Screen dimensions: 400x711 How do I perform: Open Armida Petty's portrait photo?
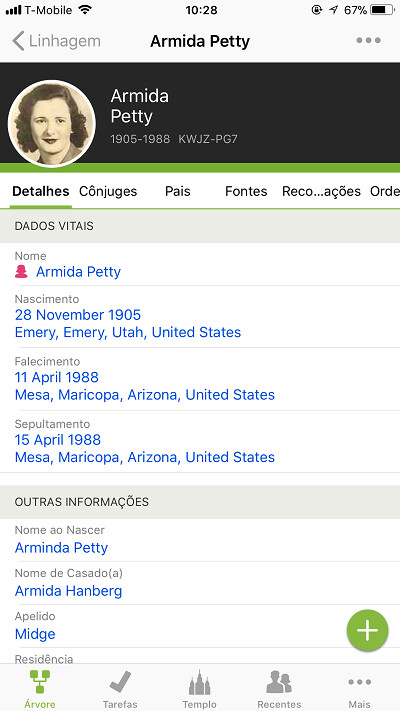(x=52, y=124)
